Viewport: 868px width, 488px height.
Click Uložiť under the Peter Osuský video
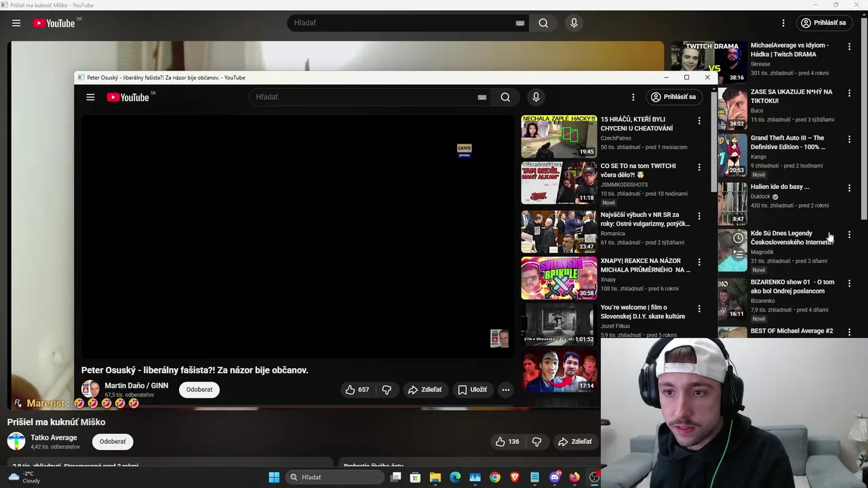pos(472,390)
